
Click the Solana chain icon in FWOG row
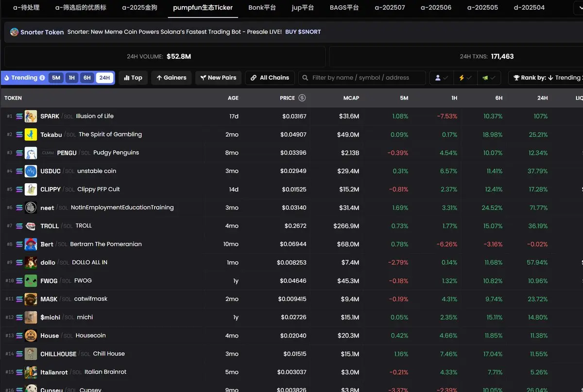19,281
